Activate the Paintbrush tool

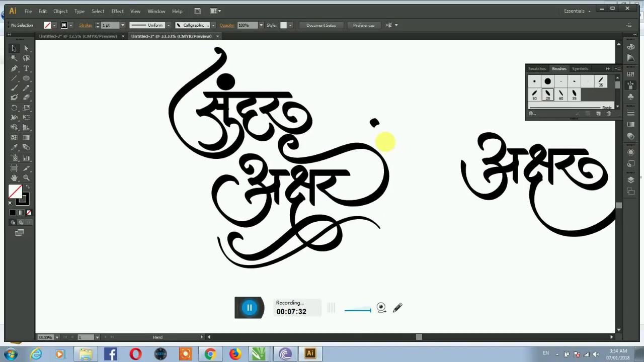click(x=14, y=88)
